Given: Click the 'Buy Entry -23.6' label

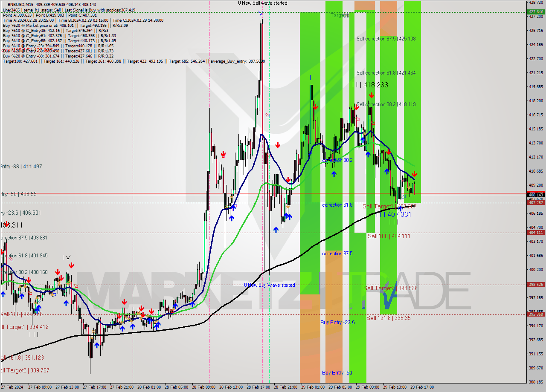Looking at the screenshot, I should [x=337, y=323].
